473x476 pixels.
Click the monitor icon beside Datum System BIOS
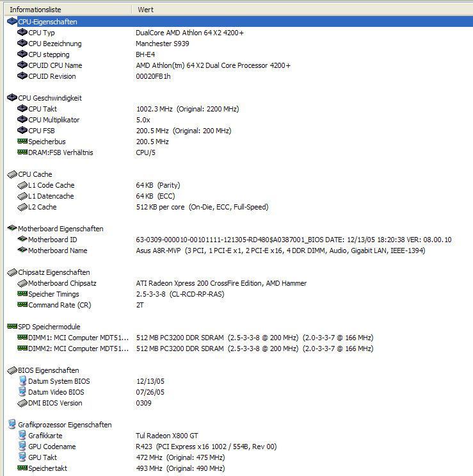coord(22,381)
